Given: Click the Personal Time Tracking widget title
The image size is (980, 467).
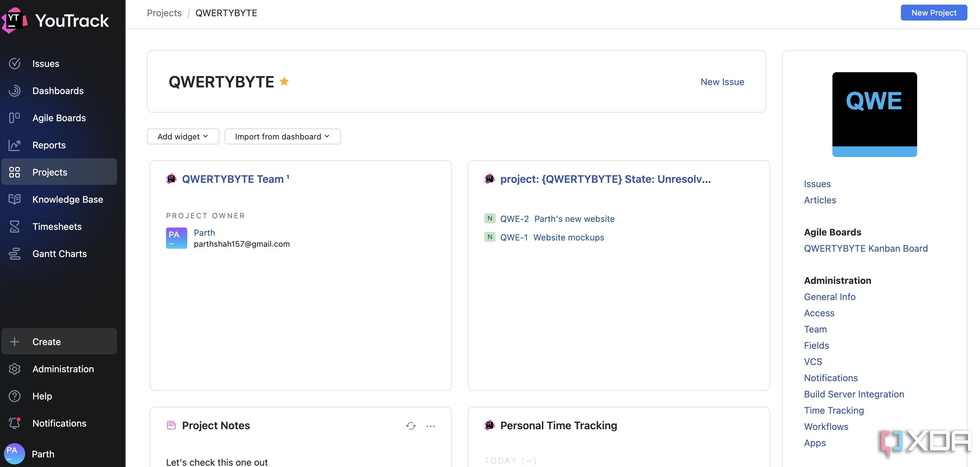Looking at the screenshot, I should click(x=558, y=426).
